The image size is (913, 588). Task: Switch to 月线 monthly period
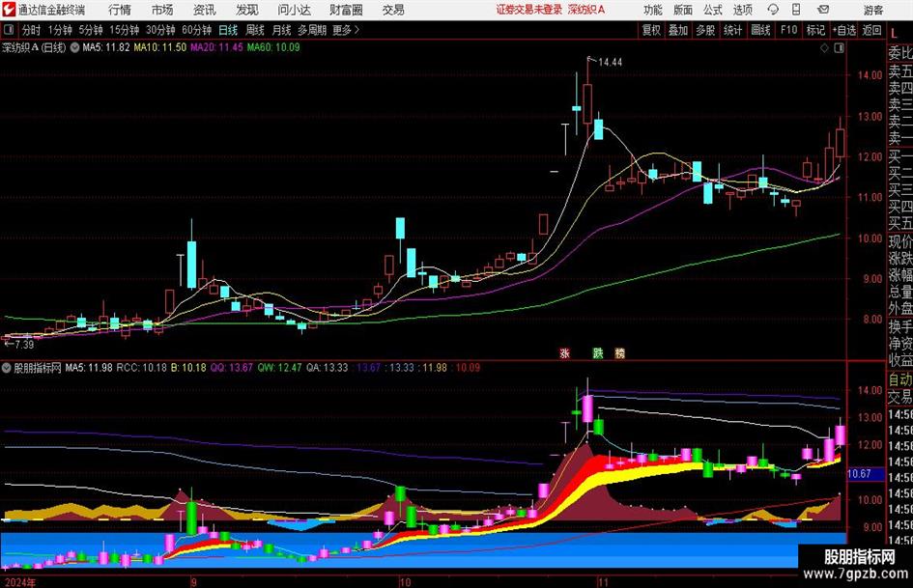pos(282,30)
